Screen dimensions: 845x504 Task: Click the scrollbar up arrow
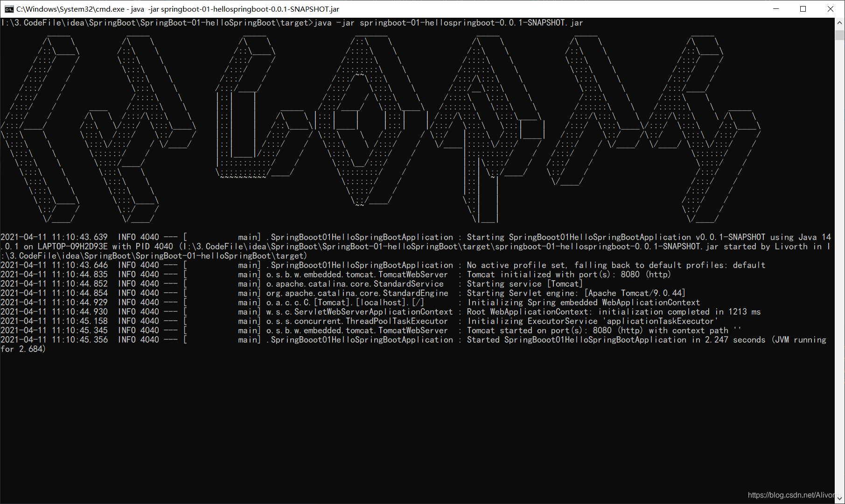pyautogui.click(x=840, y=22)
